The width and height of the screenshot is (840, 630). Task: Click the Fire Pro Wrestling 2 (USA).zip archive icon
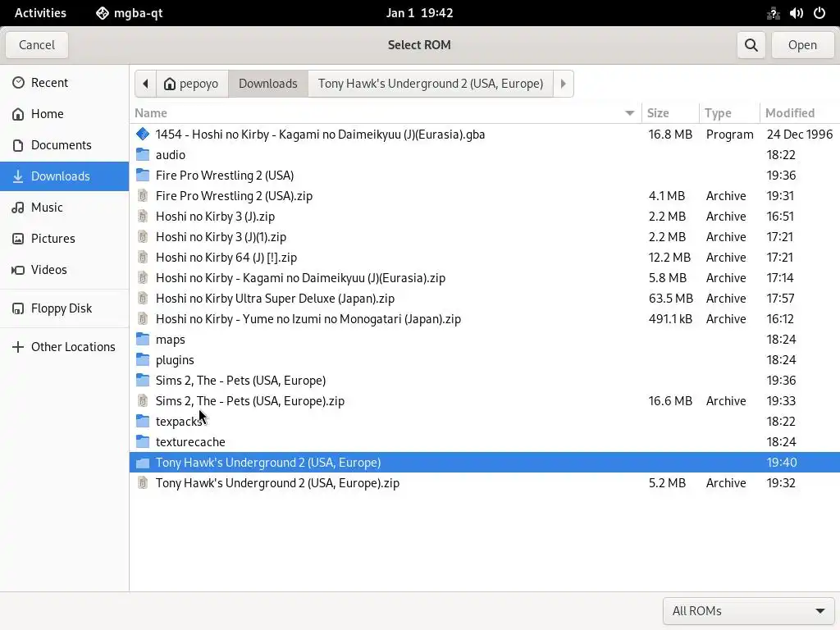coord(143,195)
